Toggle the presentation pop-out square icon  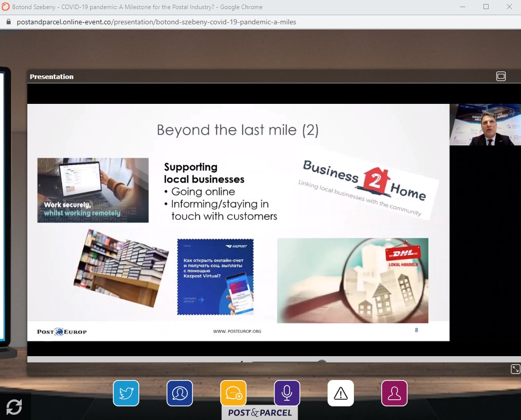[501, 76]
